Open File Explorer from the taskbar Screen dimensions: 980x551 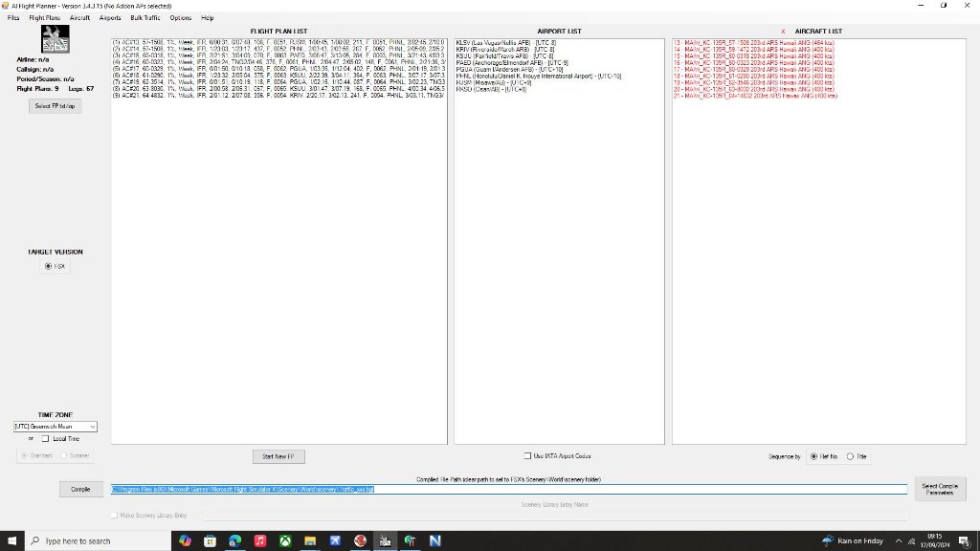[x=310, y=541]
